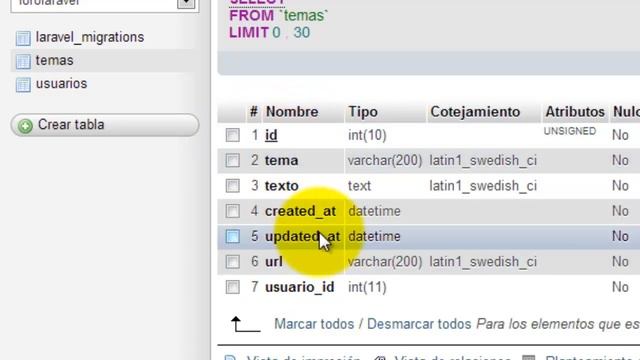The width and height of the screenshot is (640, 360).
Task: Check the box for the id column
Action: (x=233, y=135)
